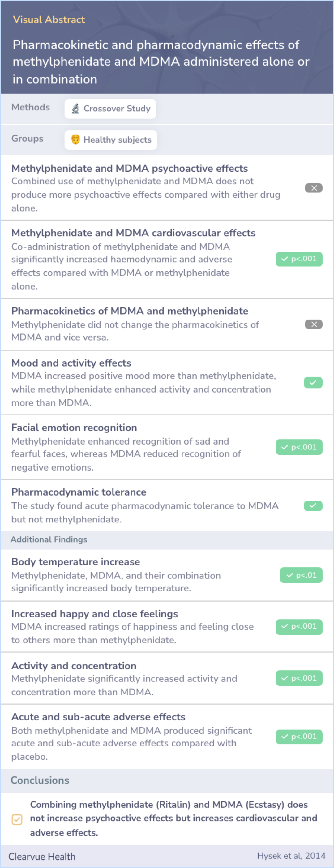Click the person face icon for Healthy subjects
The image size is (334, 868).
point(75,140)
